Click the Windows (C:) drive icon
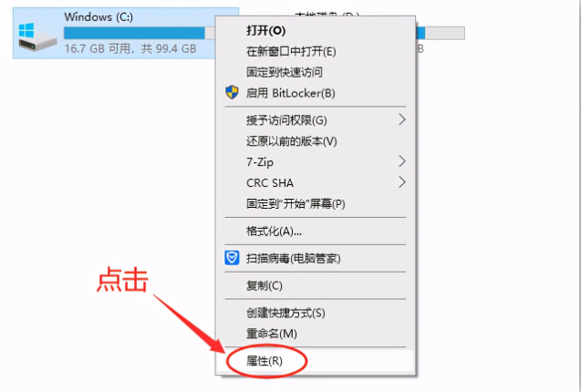581x392 pixels. coord(37,36)
